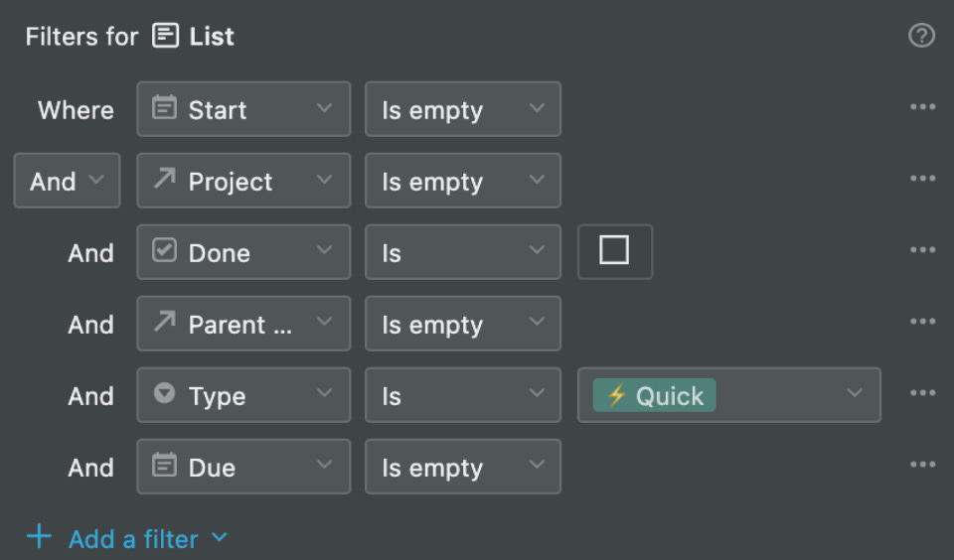The height and width of the screenshot is (560, 954).
Task: Open the Parent property dropdown
Action: click(244, 324)
